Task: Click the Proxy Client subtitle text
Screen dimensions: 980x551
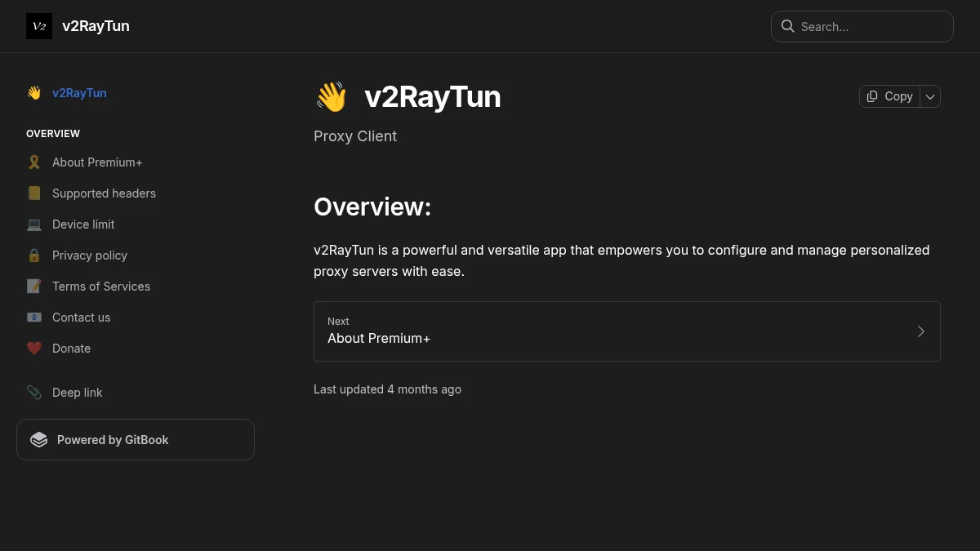Action: pyautogui.click(x=355, y=136)
